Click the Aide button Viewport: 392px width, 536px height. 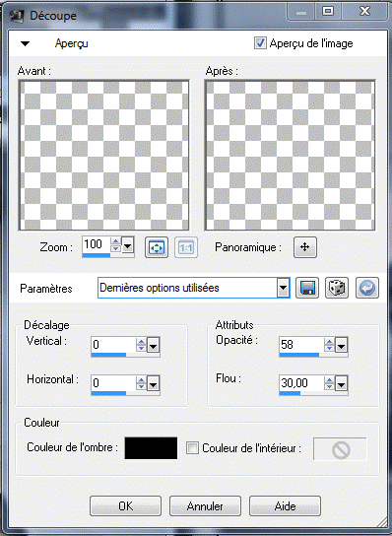pos(285,505)
